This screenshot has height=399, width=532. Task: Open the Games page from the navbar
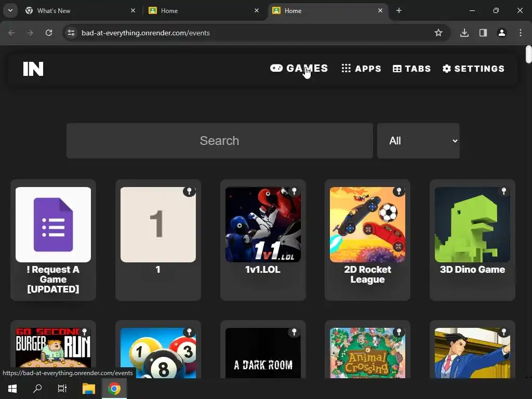[299, 68]
